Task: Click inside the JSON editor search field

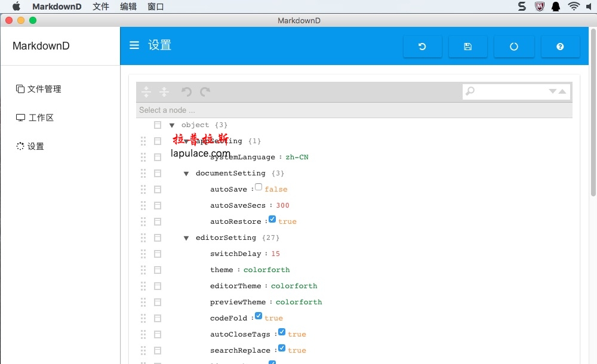Action: point(511,91)
